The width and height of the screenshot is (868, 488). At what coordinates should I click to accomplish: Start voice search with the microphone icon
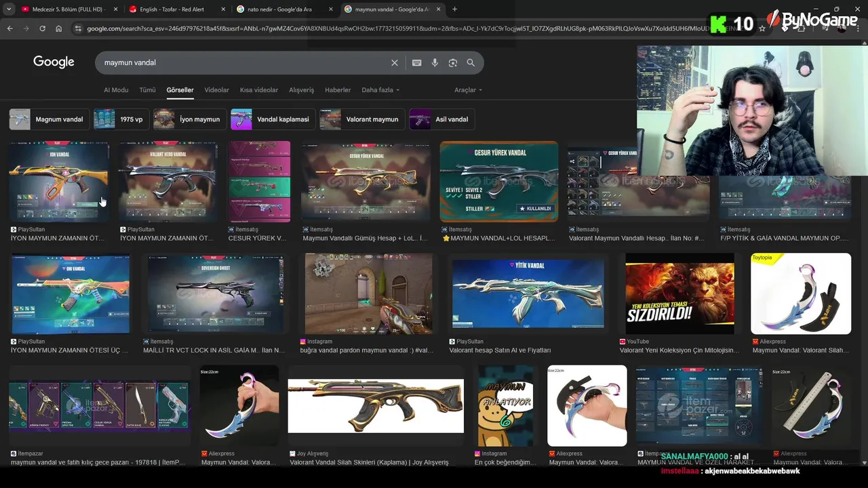(x=435, y=62)
